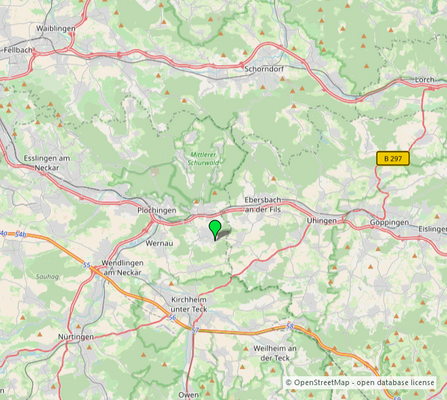
Task: Click motorway junction number 55
Action: point(87,265)
